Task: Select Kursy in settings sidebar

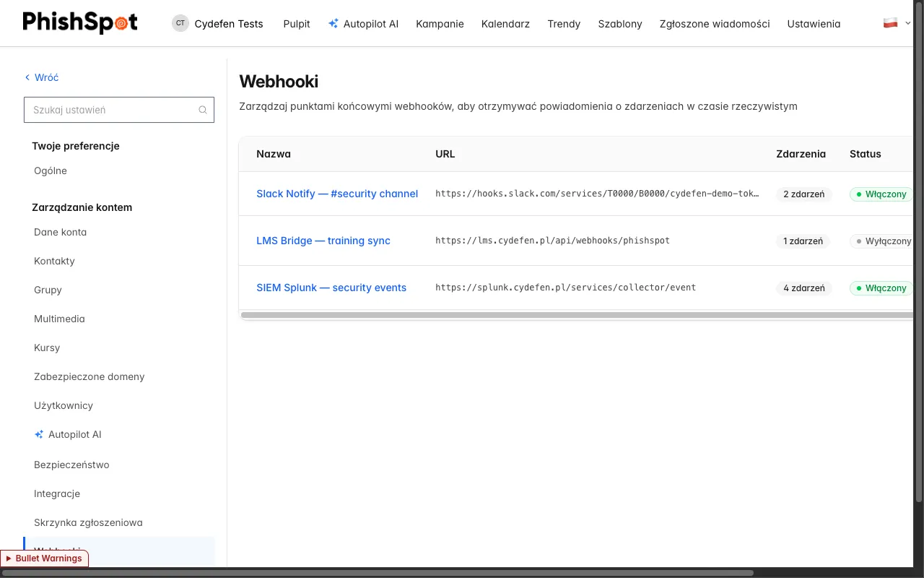Action: tap(47, 348)
